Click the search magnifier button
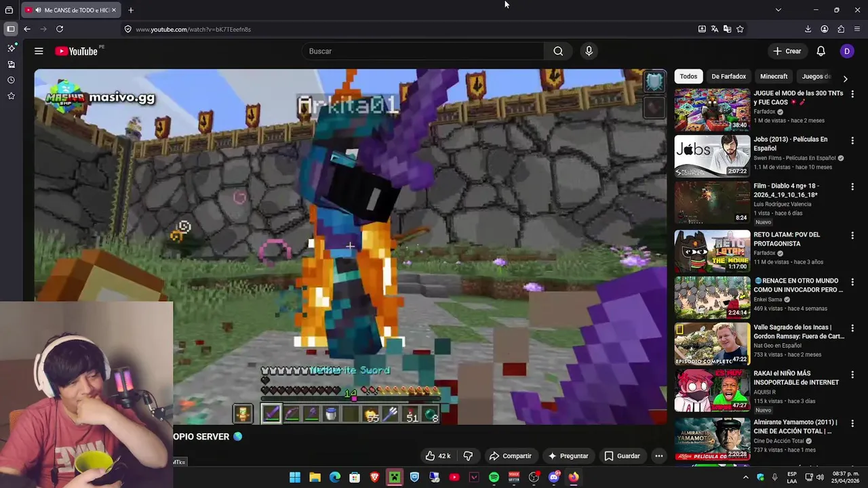 point(558,51)
